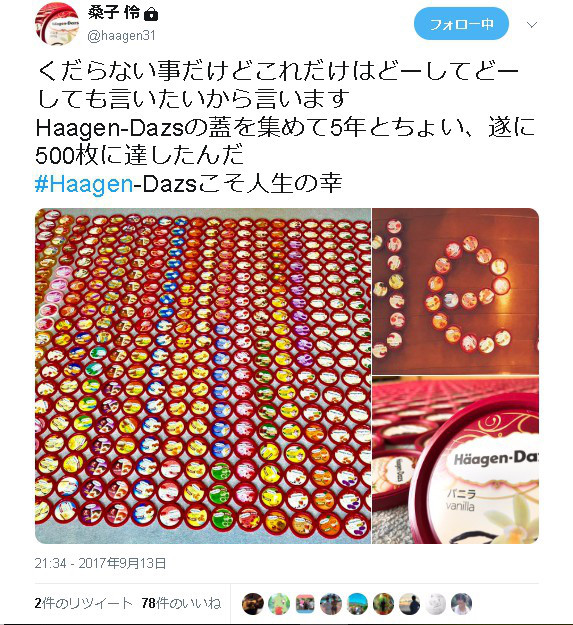
Task: Open the sixth liker avatar, green portrait
Action: [x=383, y=603]
